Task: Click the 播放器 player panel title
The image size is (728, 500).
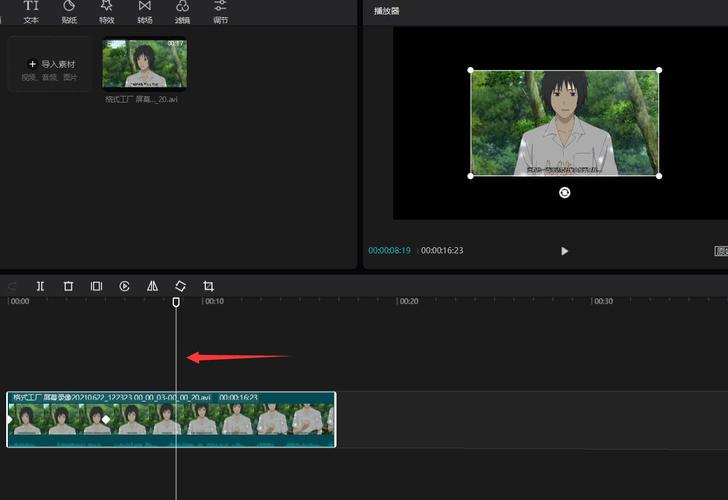Action: click(387, 11)
